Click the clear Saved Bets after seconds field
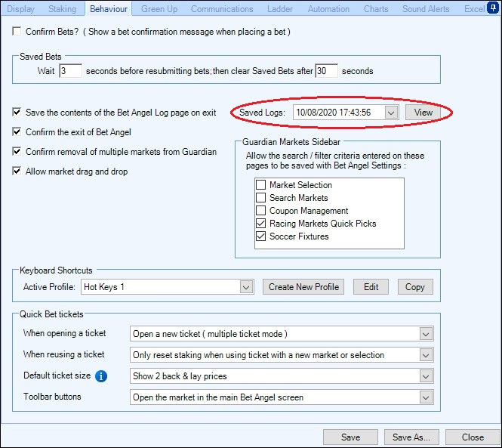 326,71
